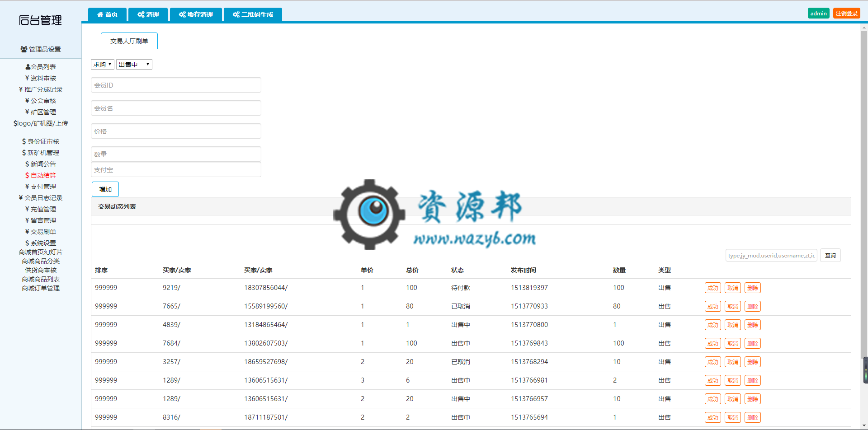The width and height of the screenshot is (868, 430).
Task: Focus the 支付宝 Alipay input field
Action: (x=176, y=169)
